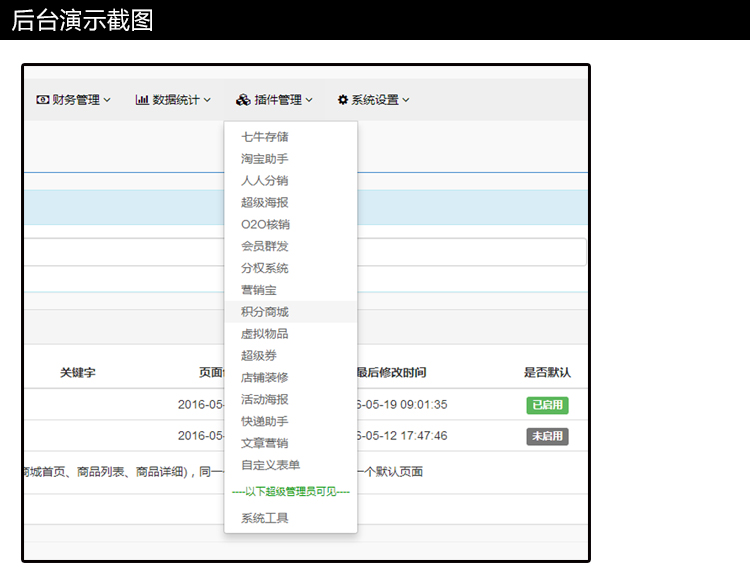
Task: Choose 店铺装修 from the menu
Action: 291,377
